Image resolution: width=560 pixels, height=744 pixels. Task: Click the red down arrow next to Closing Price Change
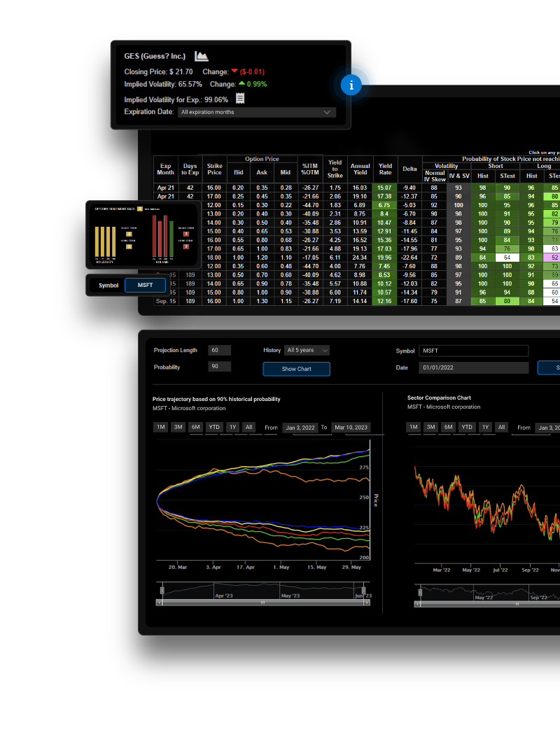tap(234, 71)
